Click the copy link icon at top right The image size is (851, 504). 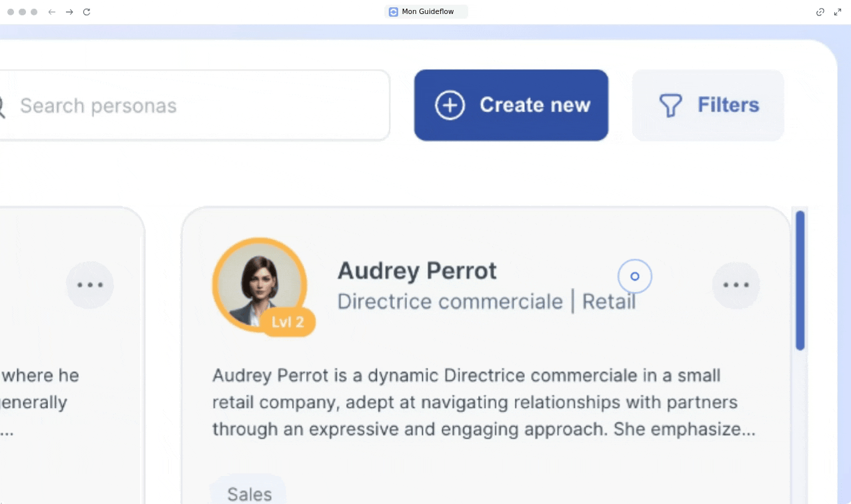click(820, 12)
